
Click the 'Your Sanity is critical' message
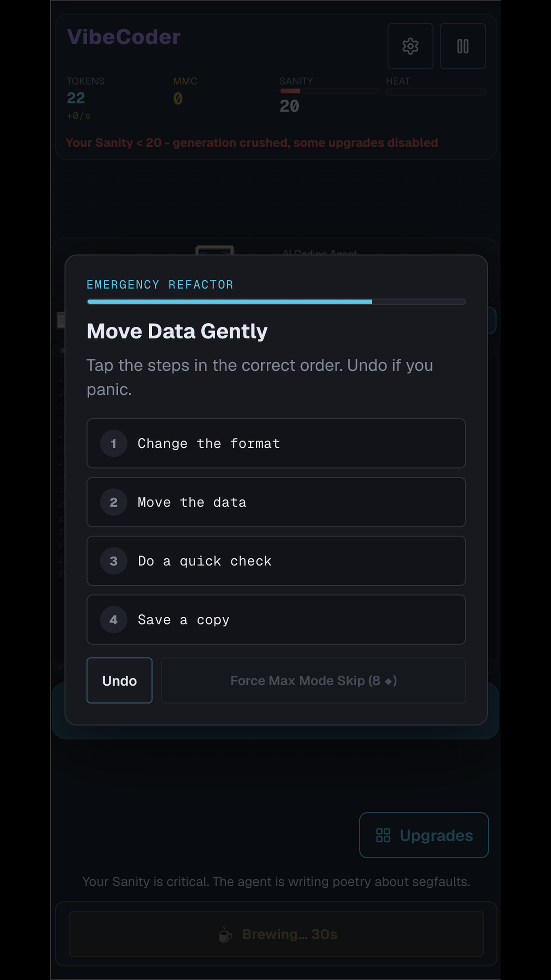276,882
